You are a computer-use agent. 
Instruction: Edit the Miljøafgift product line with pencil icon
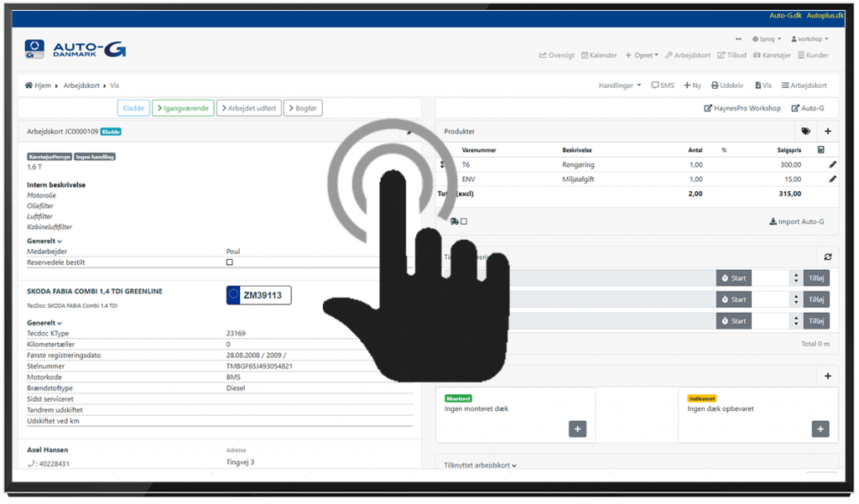click(x=832, y=179)
